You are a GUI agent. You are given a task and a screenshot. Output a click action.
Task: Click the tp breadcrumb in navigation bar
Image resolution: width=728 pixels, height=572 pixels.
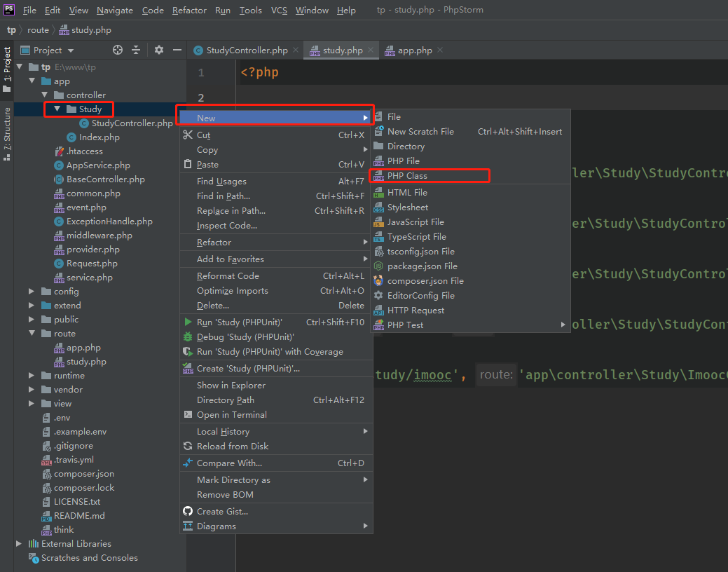[11, 30]
